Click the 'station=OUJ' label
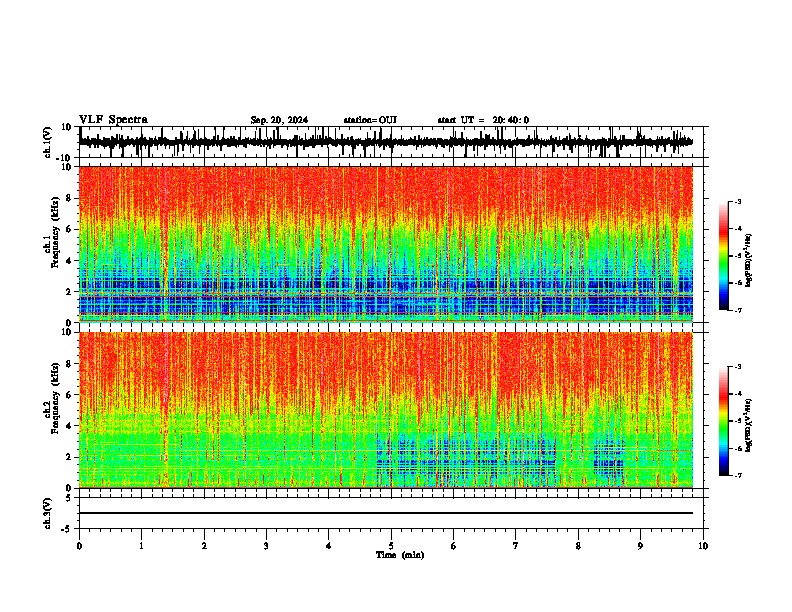Image resolution: width=792 pixels, height=612 pixels. [370, 120]
